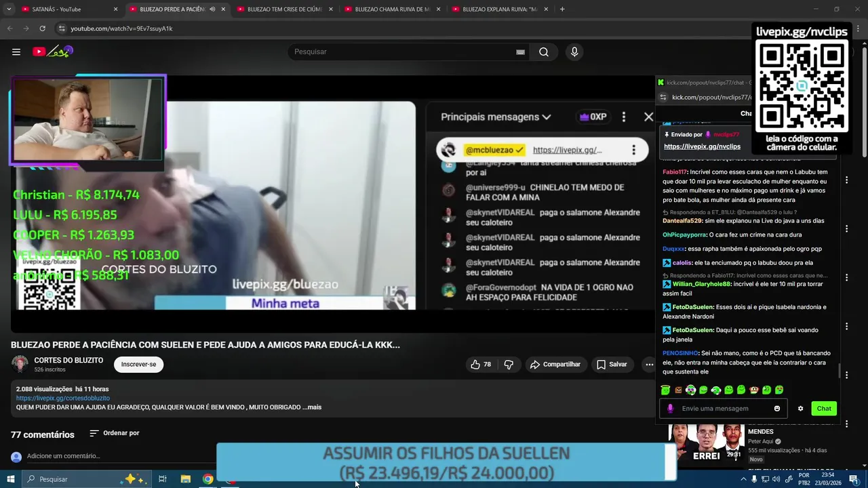Click the 0XP crown badge
The width and height of the screenshot is (868, 488).
[593, 117]
